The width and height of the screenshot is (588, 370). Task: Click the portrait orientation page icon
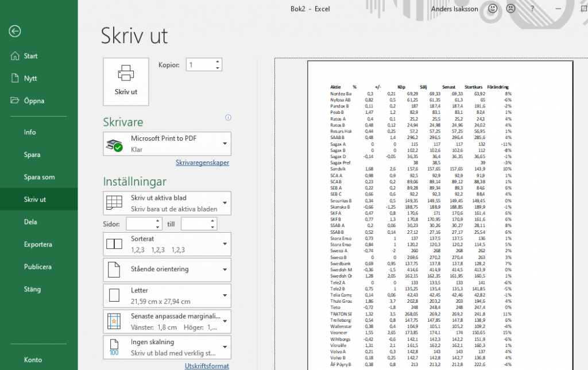pyautogui.click(x=114, y=269)
